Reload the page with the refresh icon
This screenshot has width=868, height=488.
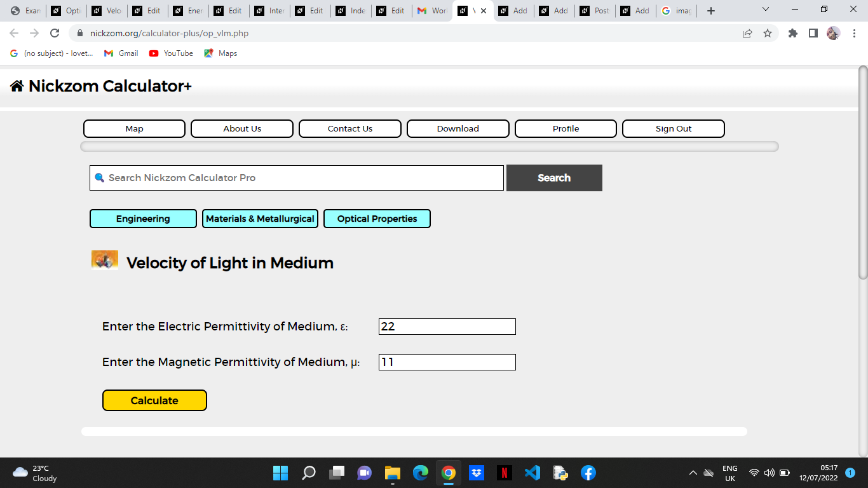click(55, 33)
